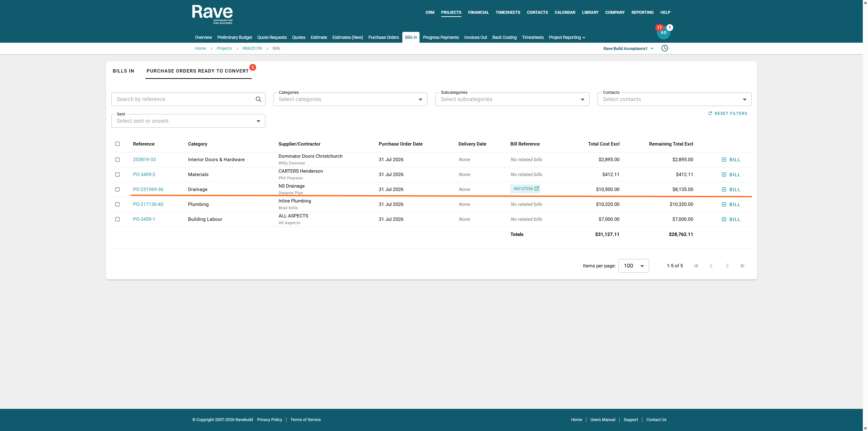
Task: Click the reset filters refresh icon
Action: (x=710, y=113)
